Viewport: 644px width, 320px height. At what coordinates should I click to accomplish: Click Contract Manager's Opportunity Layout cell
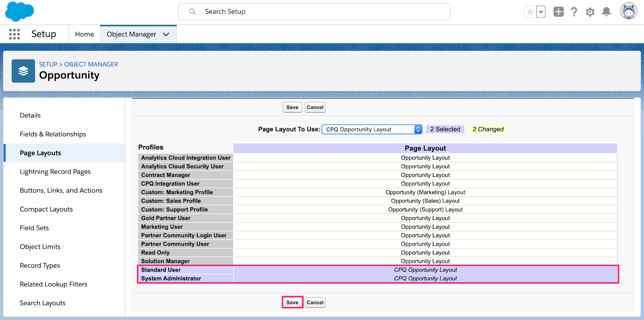click(x=425, y=175)
